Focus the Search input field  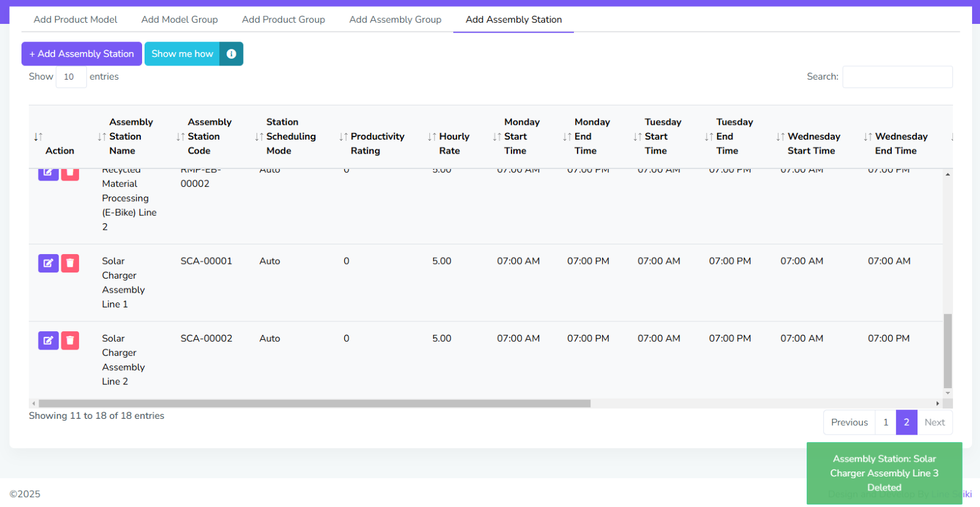(897, 77)
